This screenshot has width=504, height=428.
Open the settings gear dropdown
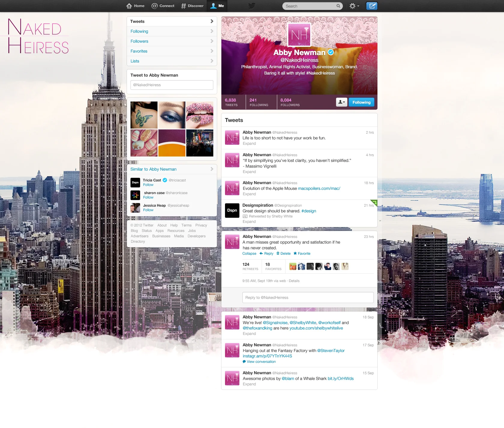354,6
